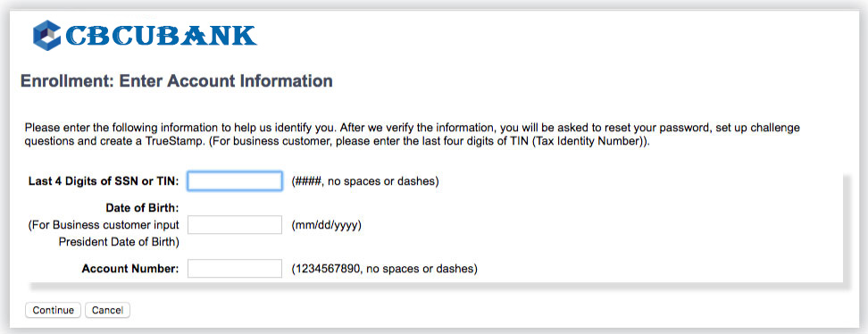This screenshot has height=334, width=868.
Task: Click the CBCUBANK wordmark text
Action: coord(161,36)
